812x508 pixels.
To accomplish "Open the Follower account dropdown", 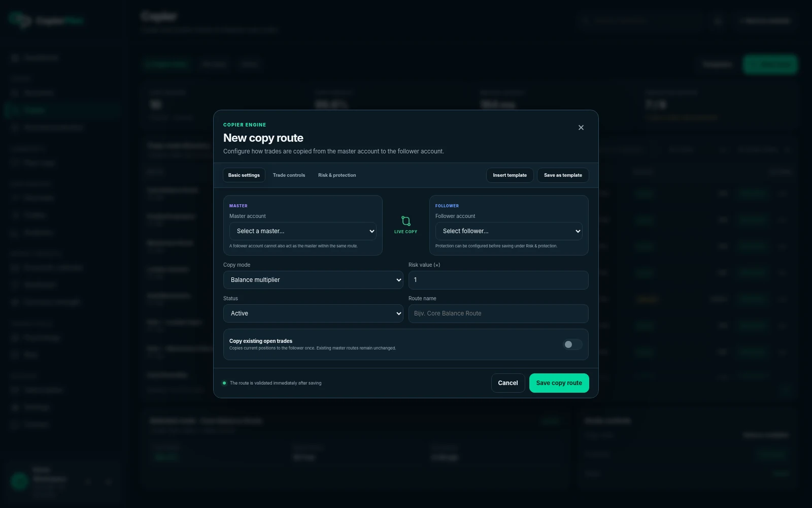I will click(509, 231).
